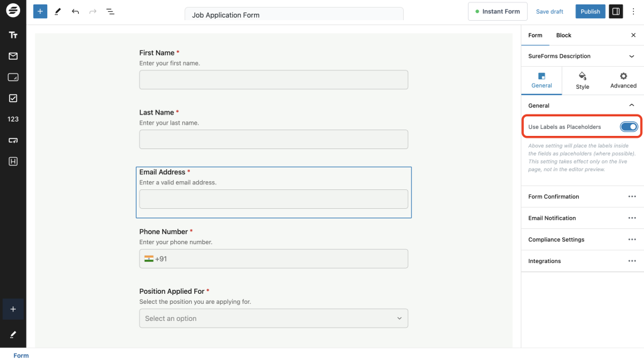The image size is (644, 363).
Task: Collapse the SureForms Description section
Action: [632, 56]
